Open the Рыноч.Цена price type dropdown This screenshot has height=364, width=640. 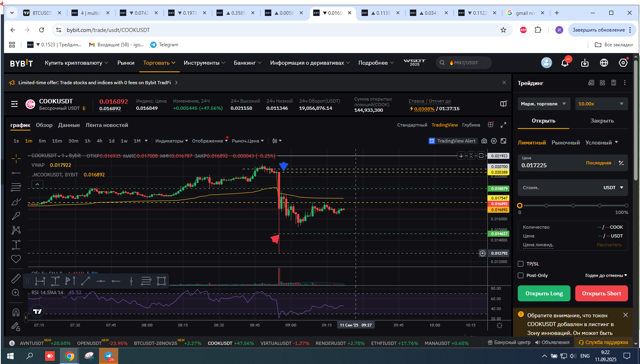[248, 141]
